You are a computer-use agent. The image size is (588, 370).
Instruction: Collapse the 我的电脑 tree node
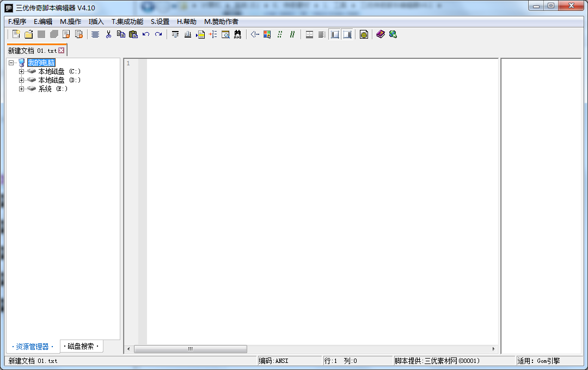[11, 63]
